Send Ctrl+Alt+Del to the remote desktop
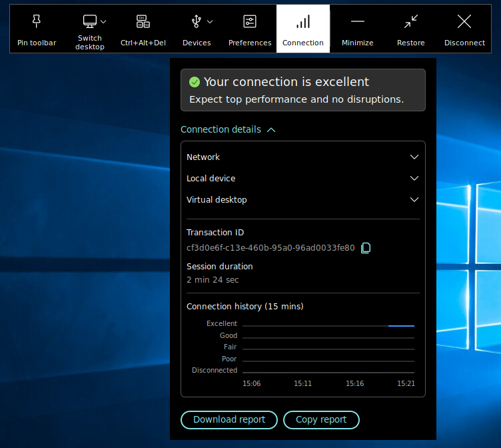This screenshot has width=501, height=448. [x=143, y=22]
